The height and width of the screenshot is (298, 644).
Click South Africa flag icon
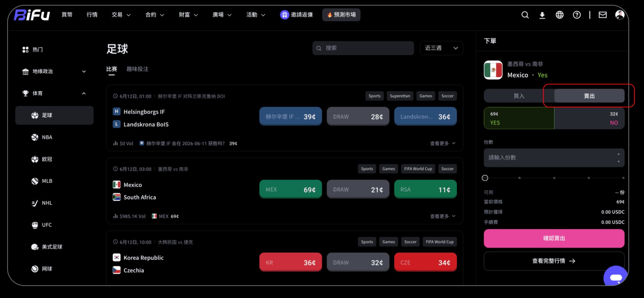point(116,197)
